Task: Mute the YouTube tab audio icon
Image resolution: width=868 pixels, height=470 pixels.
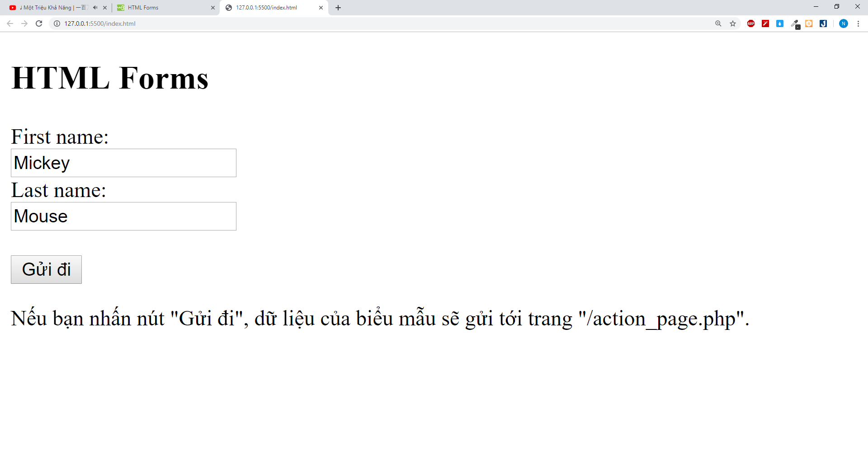Action: [x=95, y=8]
